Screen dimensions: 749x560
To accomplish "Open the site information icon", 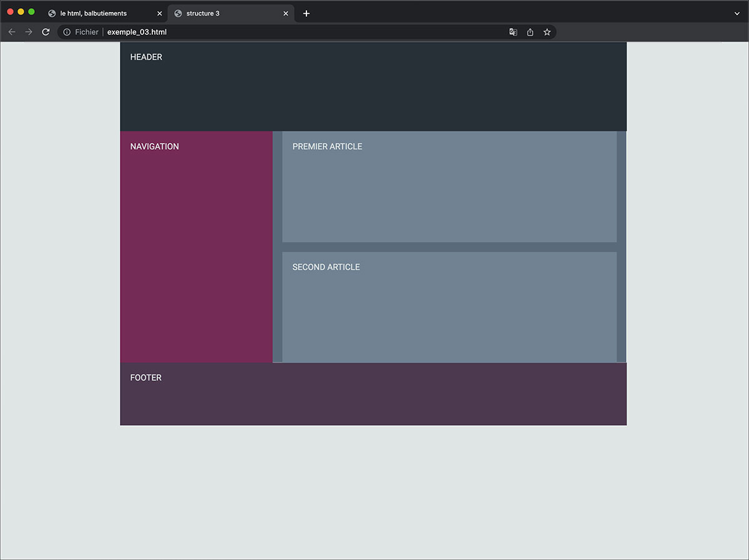I will pyautogui.click(x=67, y=32).
